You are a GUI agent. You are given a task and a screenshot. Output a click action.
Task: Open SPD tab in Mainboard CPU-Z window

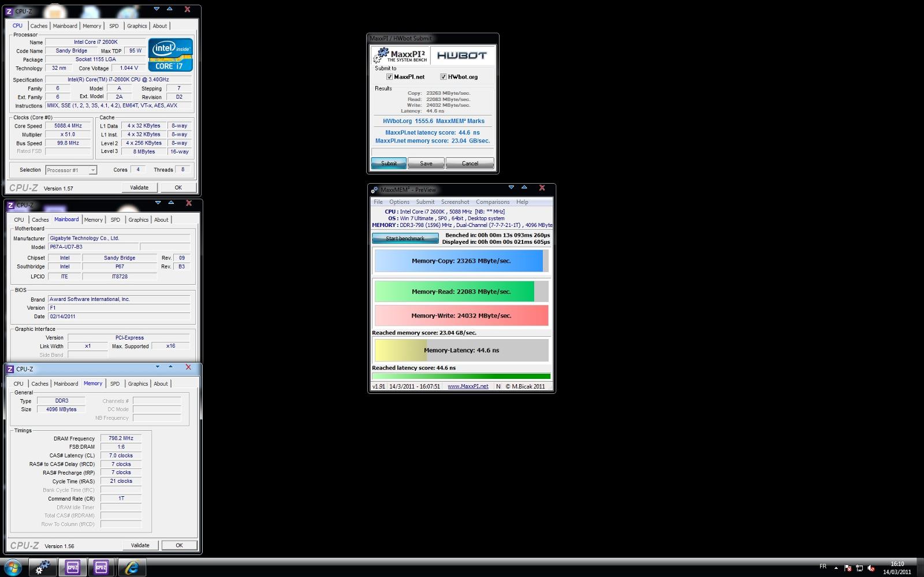(115, 219)
